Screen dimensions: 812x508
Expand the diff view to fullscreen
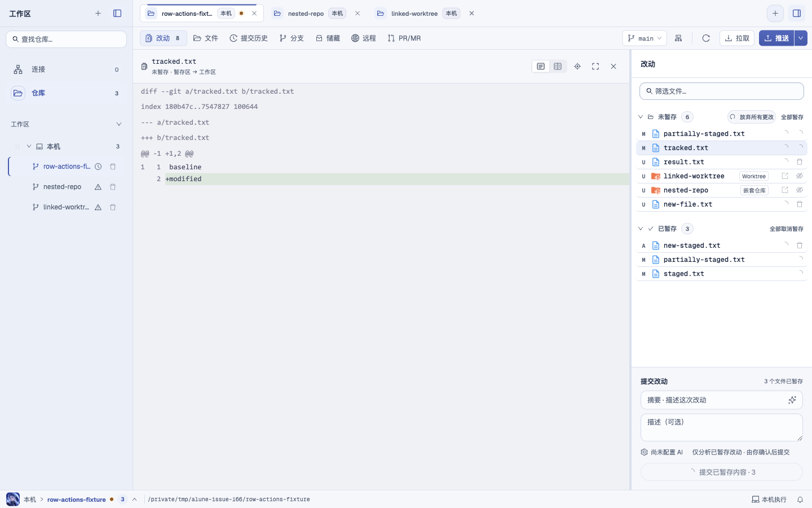click(x=595, y=67)
